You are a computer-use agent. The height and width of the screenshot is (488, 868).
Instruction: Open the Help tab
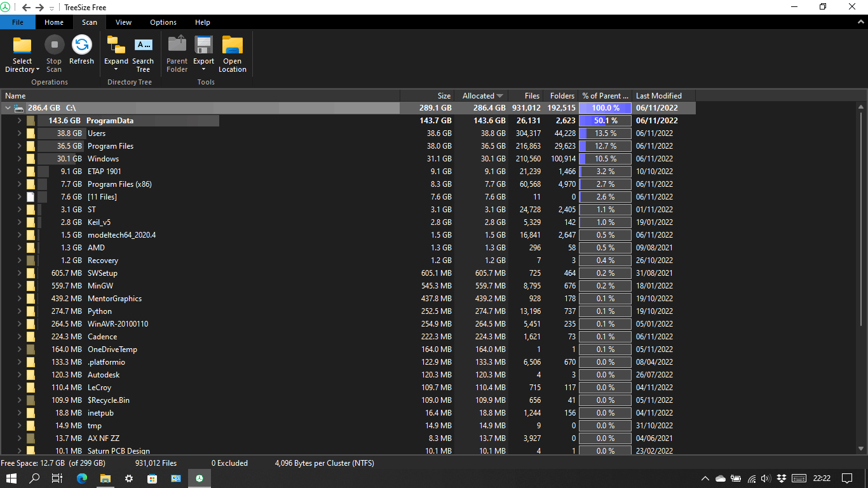203,22
